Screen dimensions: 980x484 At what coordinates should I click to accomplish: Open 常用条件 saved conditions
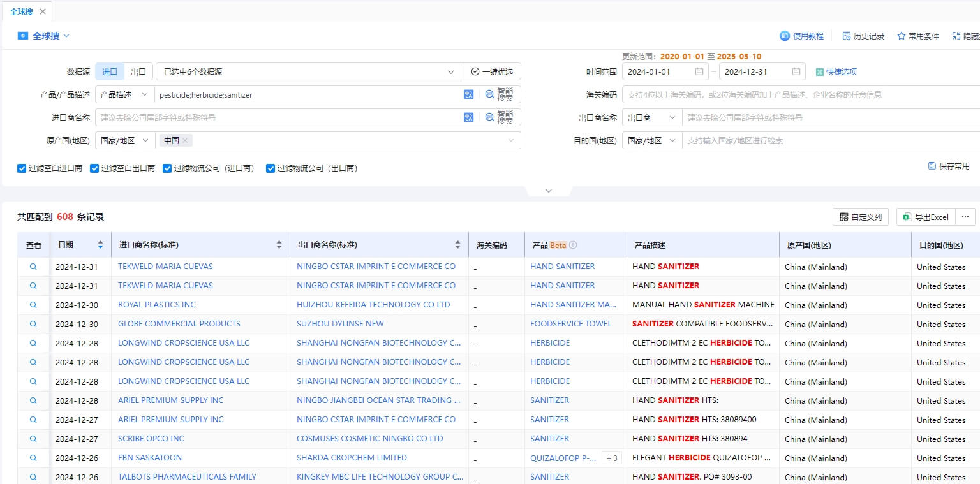click(x=918, y=36)
